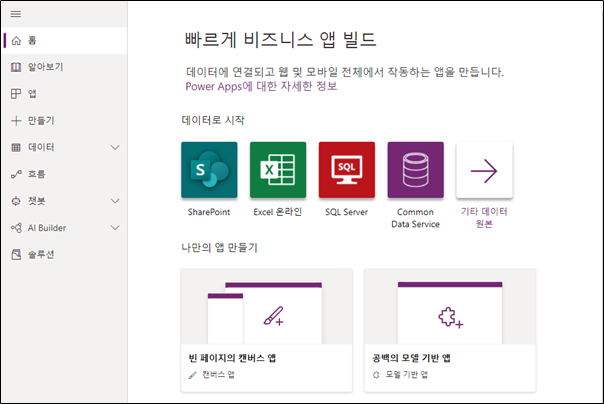Click the model-driven app card preview thumbnail
Screen dimensions: 604x404
[x=450, y=307]
